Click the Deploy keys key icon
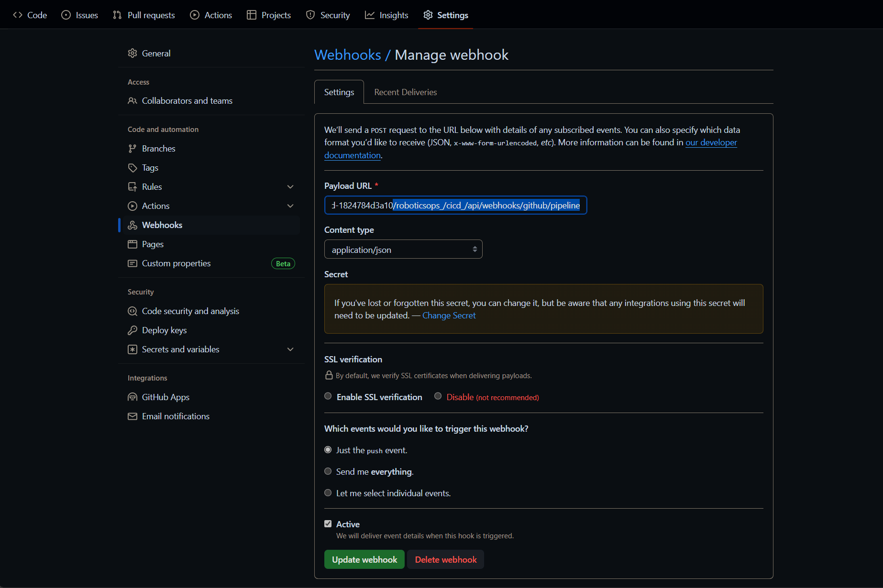This screenshot has height=588, width=883. [x=132, y=330]
